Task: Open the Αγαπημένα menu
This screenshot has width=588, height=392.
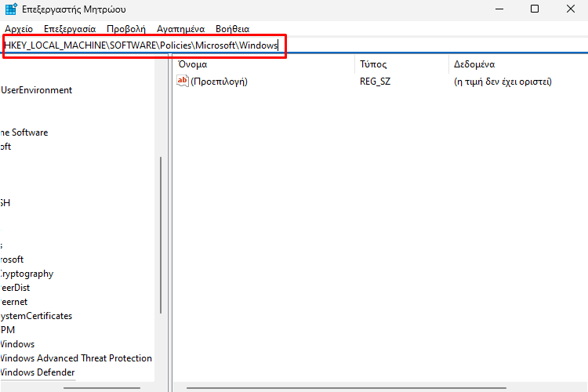Action: [181, 29]
